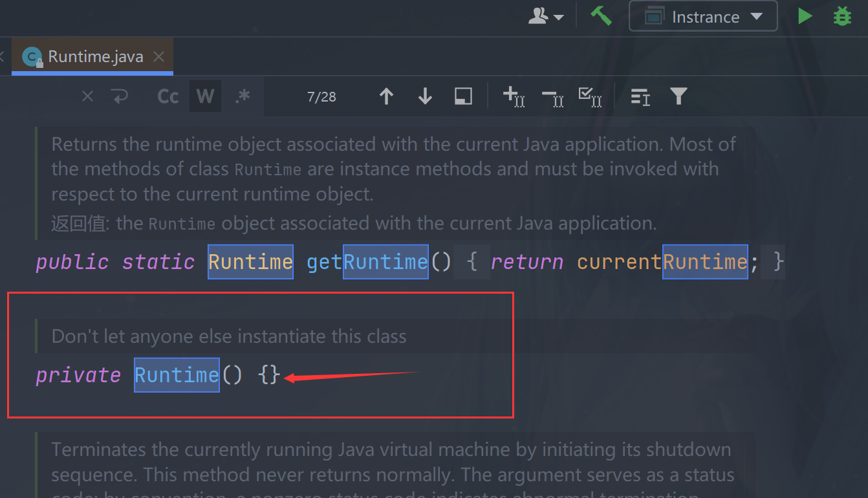Go to the previous search occurrence

click(x=386, y=96)
